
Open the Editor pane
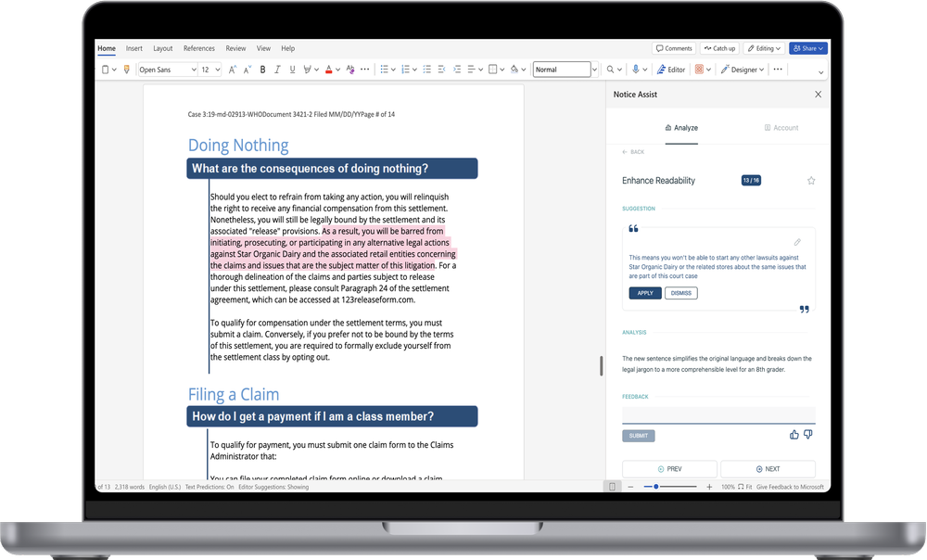(x=671, y=70)
